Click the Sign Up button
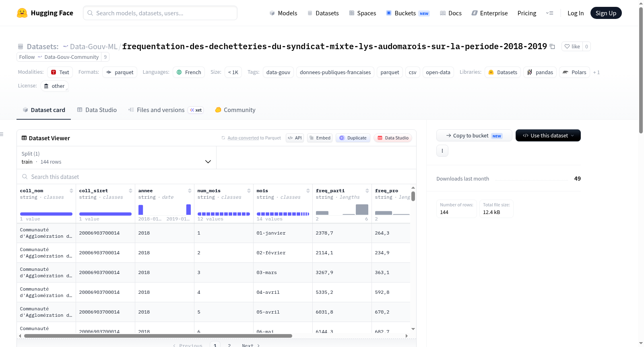This screenshot has height=347, width=644. pos(606,13)
